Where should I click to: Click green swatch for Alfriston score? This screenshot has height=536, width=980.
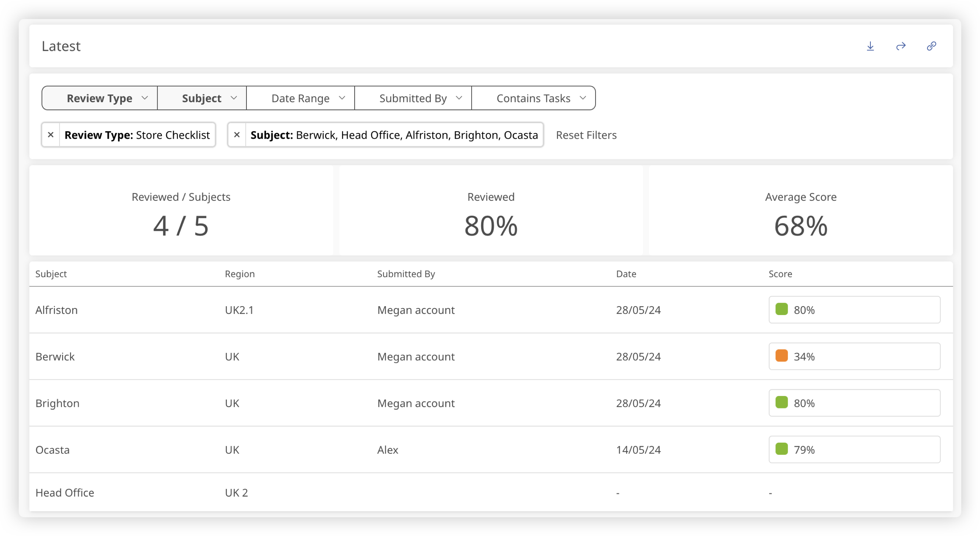(x=781, y=310)
